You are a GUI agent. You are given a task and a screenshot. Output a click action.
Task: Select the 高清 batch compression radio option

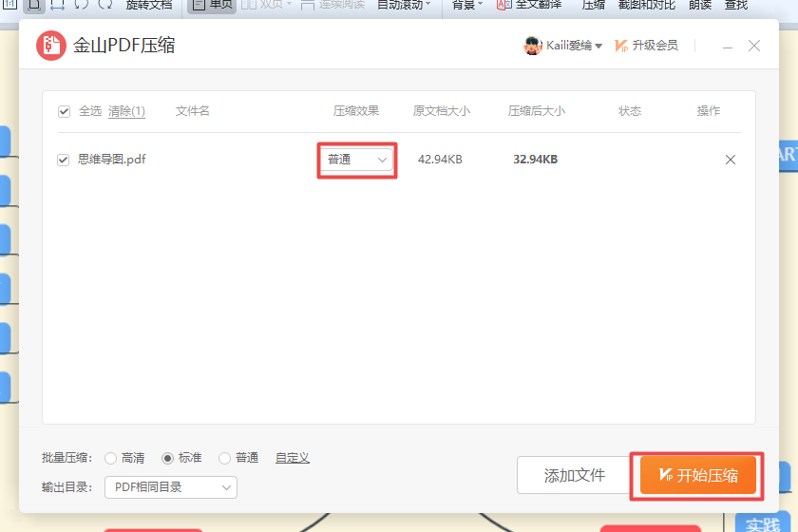pyautogui.click(x=110, y=458)
